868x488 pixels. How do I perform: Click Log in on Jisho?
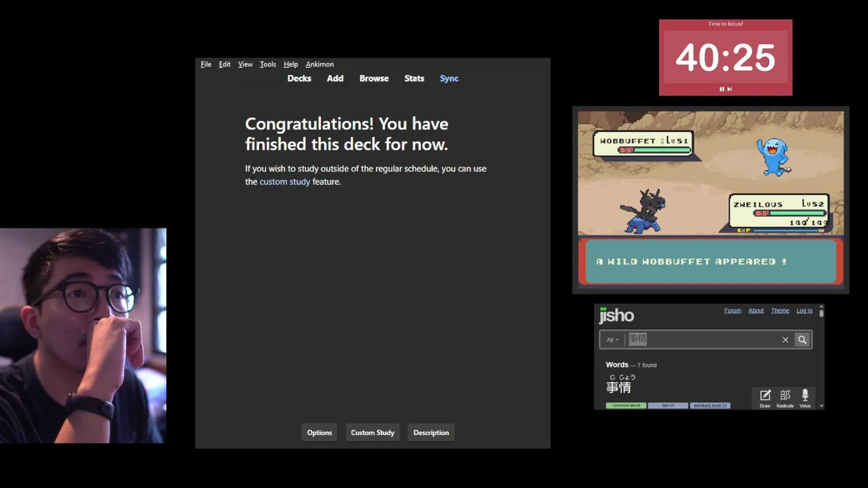click(x=804, y=310)
